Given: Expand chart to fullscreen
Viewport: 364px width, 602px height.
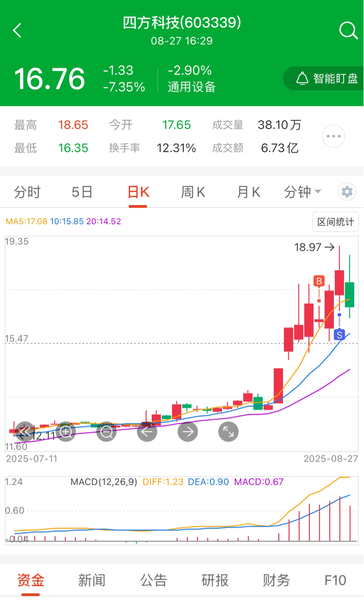Looking at the screenshot, I should pos(229,432).
